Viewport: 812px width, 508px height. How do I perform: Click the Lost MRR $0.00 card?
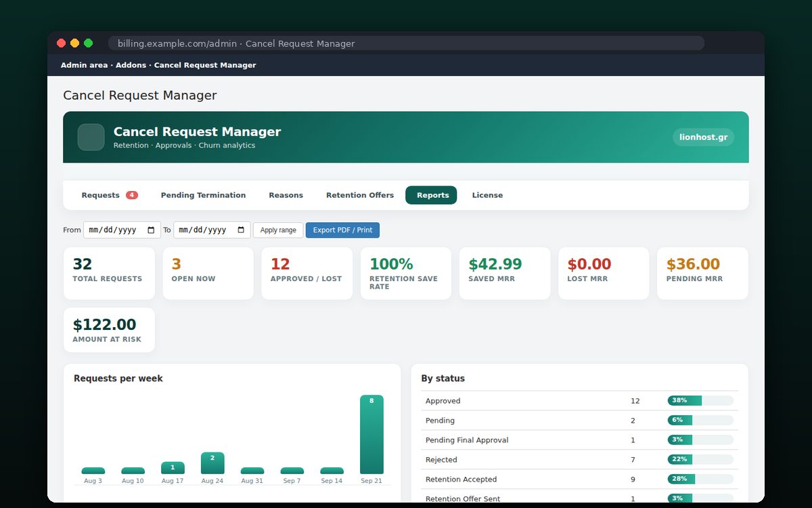coord(604,274)
